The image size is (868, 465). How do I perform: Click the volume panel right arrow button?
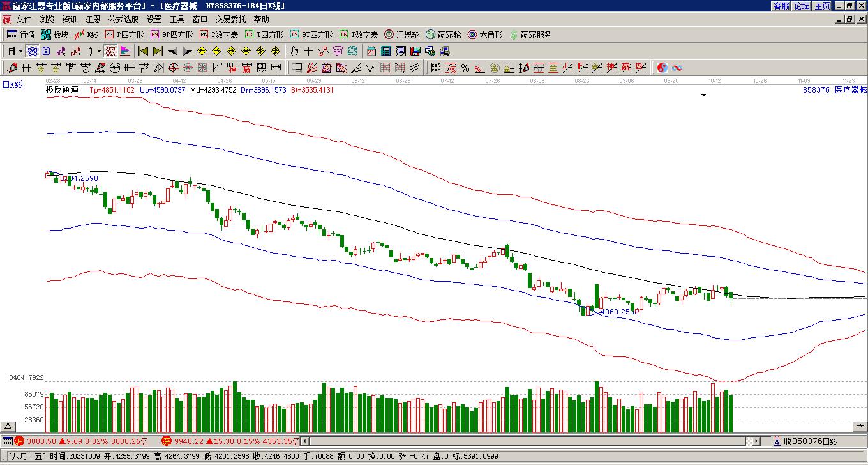(860, 426)
